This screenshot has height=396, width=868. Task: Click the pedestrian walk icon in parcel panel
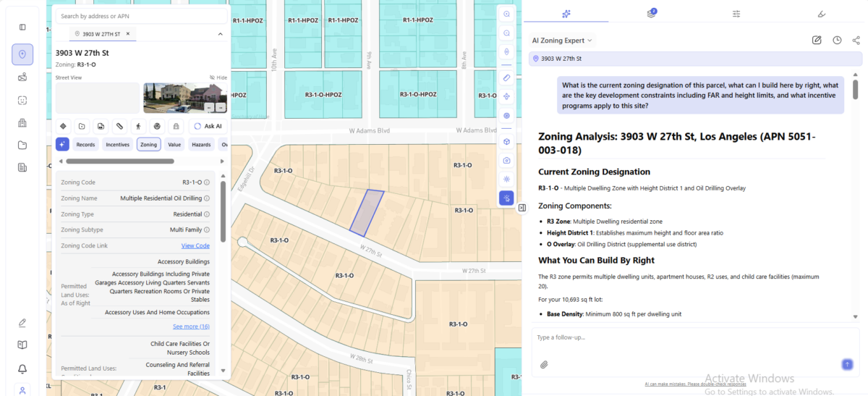[x=139, y=126]
